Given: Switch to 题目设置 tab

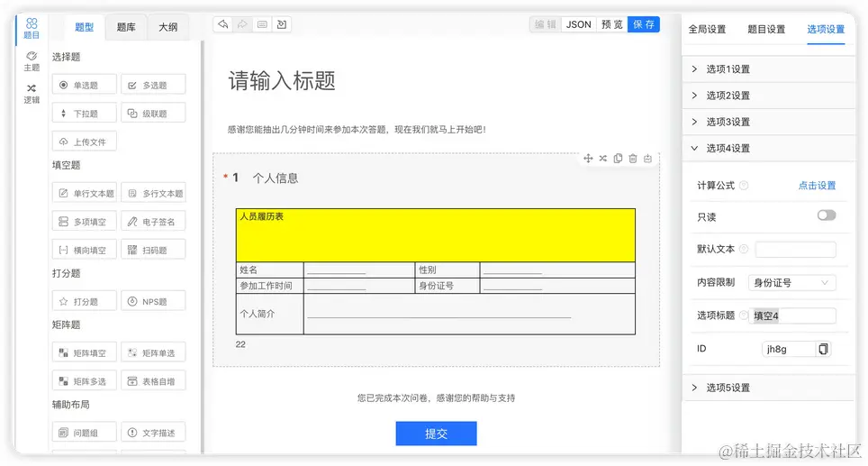Looking at the screenshot, I should [x=766, y=29].
